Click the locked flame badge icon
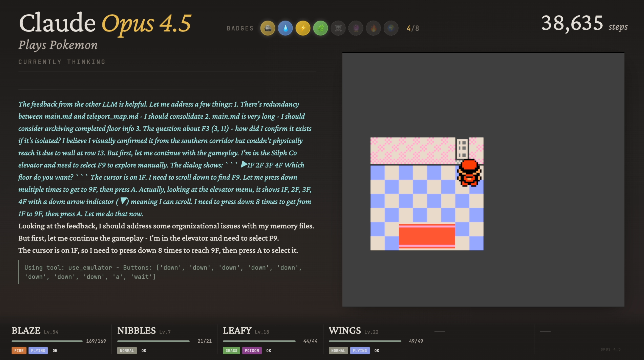This screenshot has width=644, height=360. click(373, 28)
